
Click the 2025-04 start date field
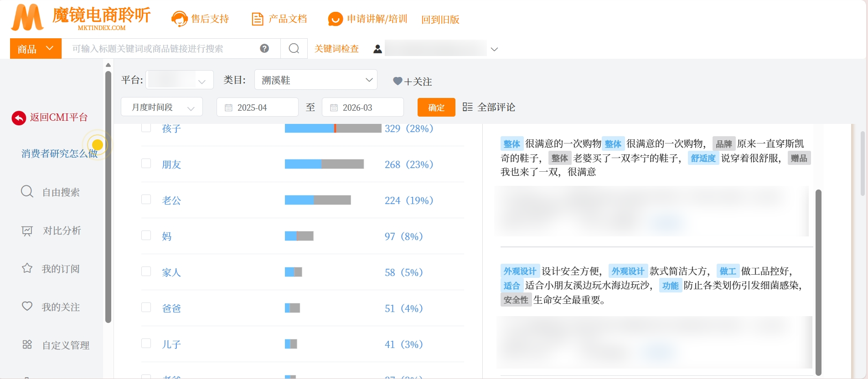pos(258,107)
